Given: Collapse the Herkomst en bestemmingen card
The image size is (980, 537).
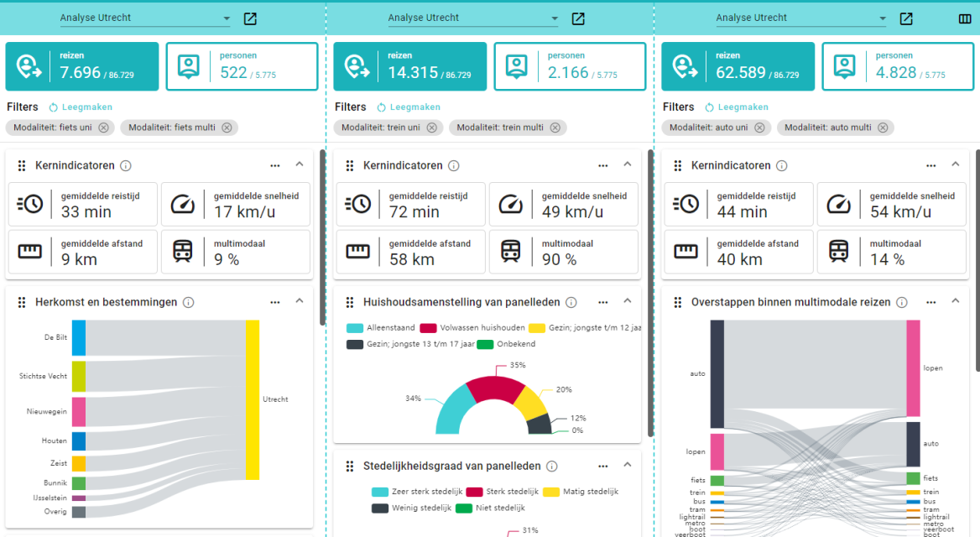Looking at the screenshot, I should (x=300, y=302).
